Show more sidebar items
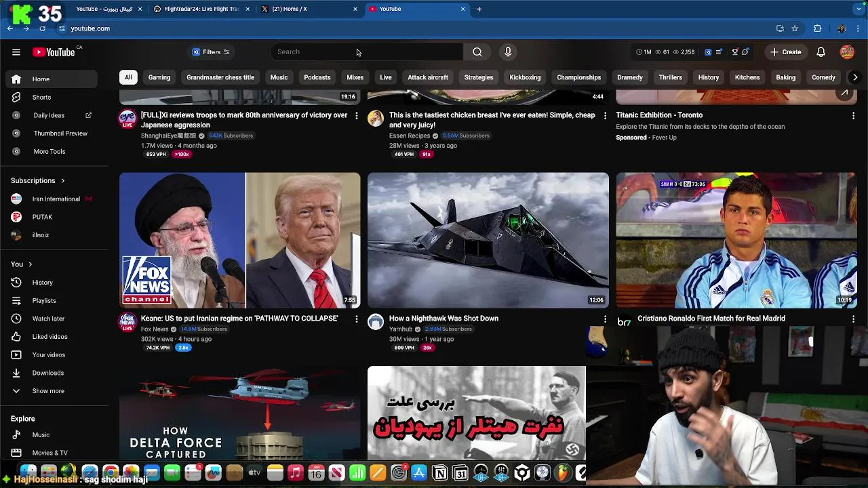 tap(48, 391)
